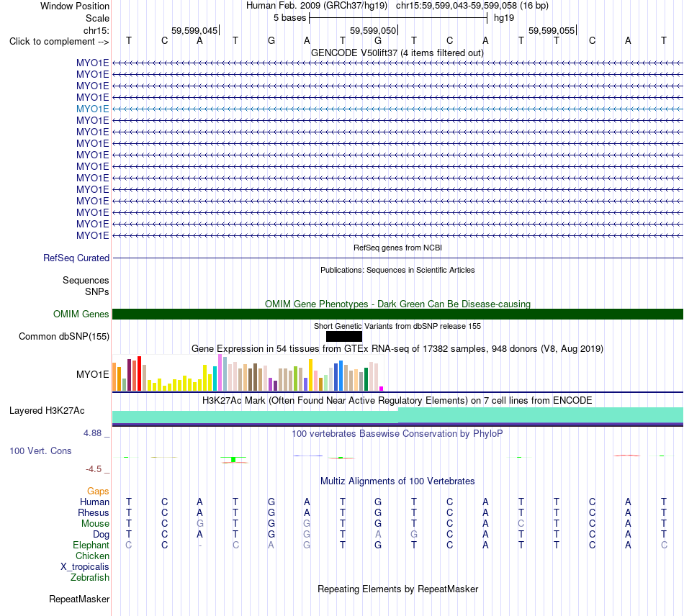Click the Rhesus alignment row label
This screenshot has width=684, height=616.
pyautogui.click(x=94, y=512)
